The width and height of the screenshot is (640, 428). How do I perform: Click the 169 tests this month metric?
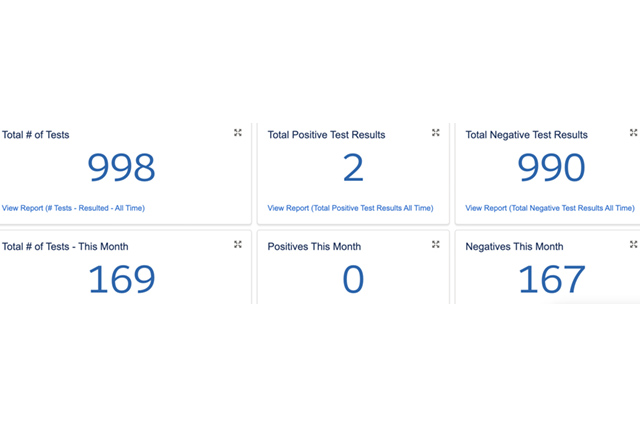pos(122,280)
